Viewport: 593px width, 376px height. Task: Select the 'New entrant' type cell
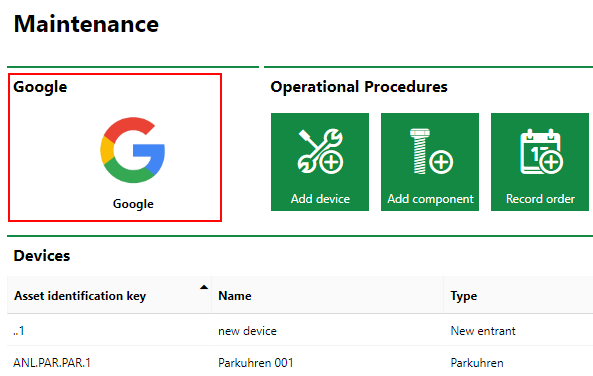(x=518, y=331)
